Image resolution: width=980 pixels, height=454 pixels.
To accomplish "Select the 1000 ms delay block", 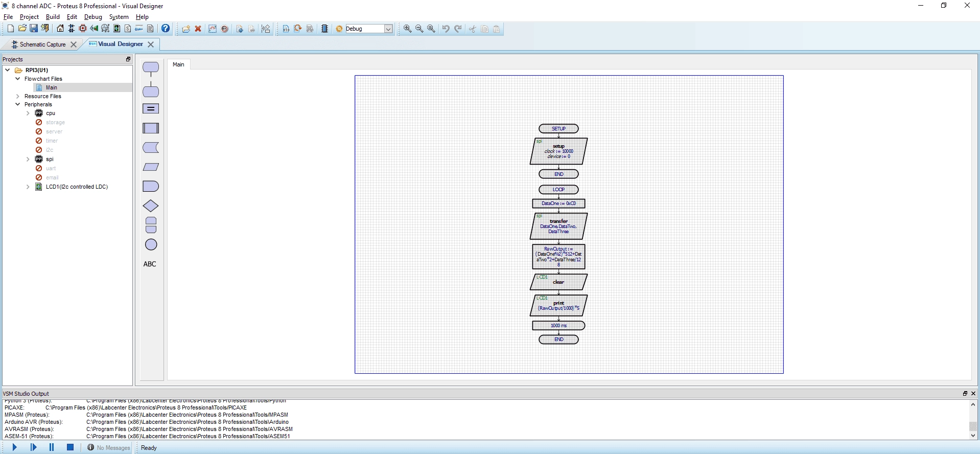I will coord(558,326).
